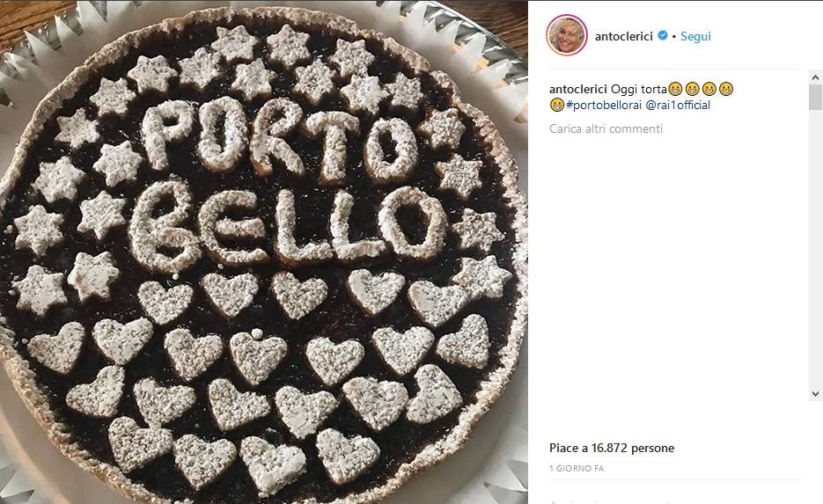This screenshot has width=823, height=504.
Task: Click the 'Oggi torta' caption text
Action: click(639, 89)
